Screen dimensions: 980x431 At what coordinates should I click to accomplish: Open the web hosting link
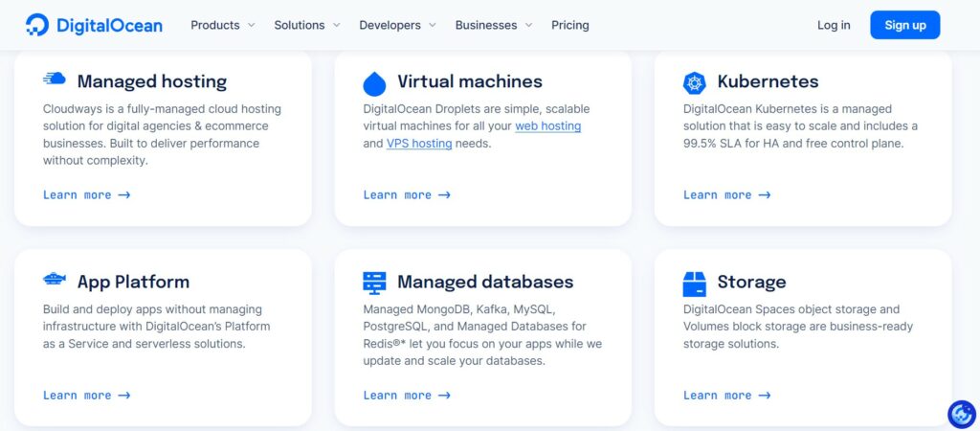pyautogui.click(x=548, y=125)
